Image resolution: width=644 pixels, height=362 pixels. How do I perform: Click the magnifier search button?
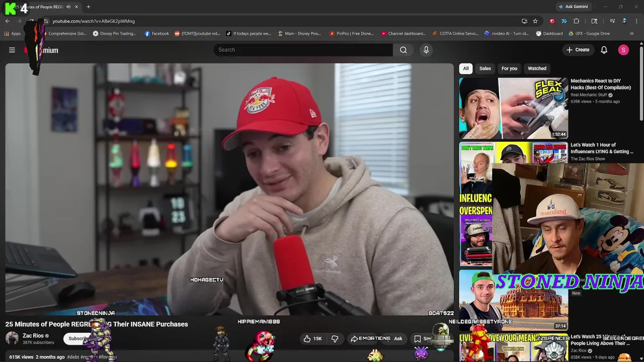[x=404, y=50]
